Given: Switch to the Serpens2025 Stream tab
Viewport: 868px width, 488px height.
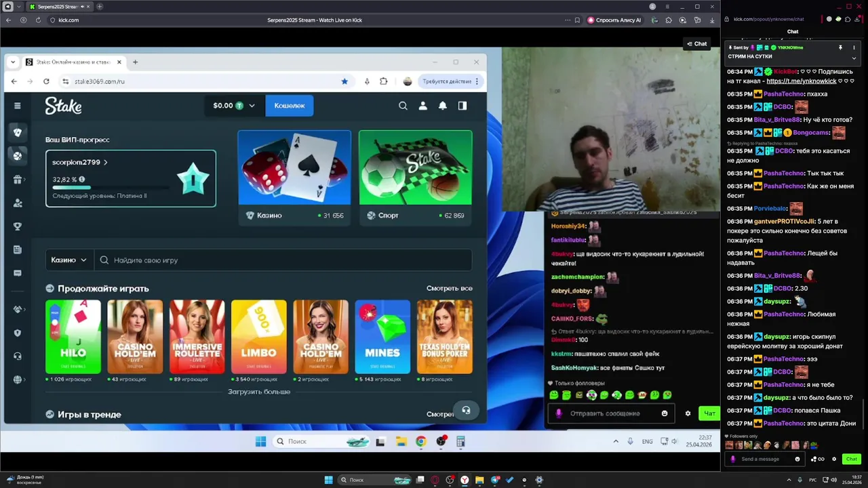Looking at the screenshot, I should coord(60,7).
